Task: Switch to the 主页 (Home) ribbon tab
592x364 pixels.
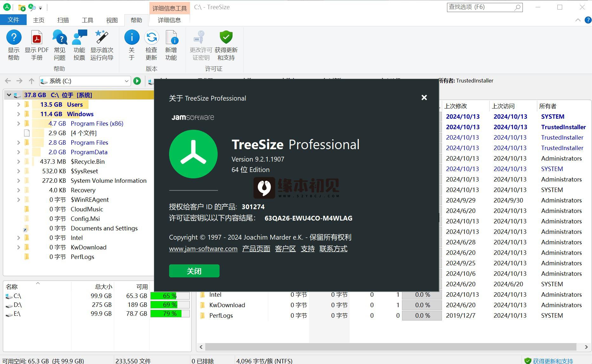Action: click(x=39, y=20)
